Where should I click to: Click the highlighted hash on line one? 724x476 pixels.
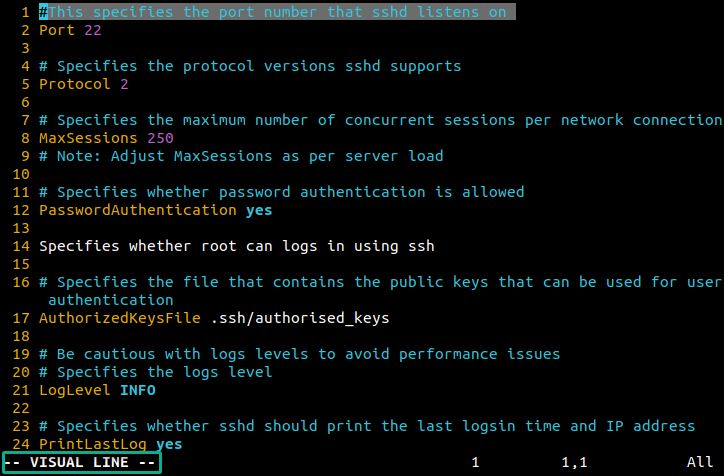pos(43,12)
